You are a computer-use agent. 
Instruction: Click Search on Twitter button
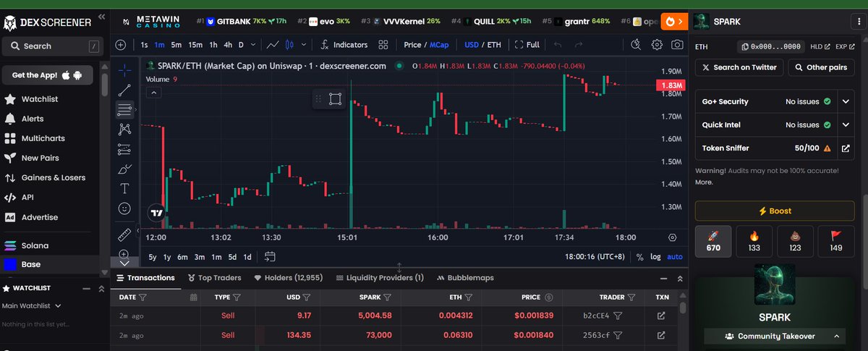739,67
